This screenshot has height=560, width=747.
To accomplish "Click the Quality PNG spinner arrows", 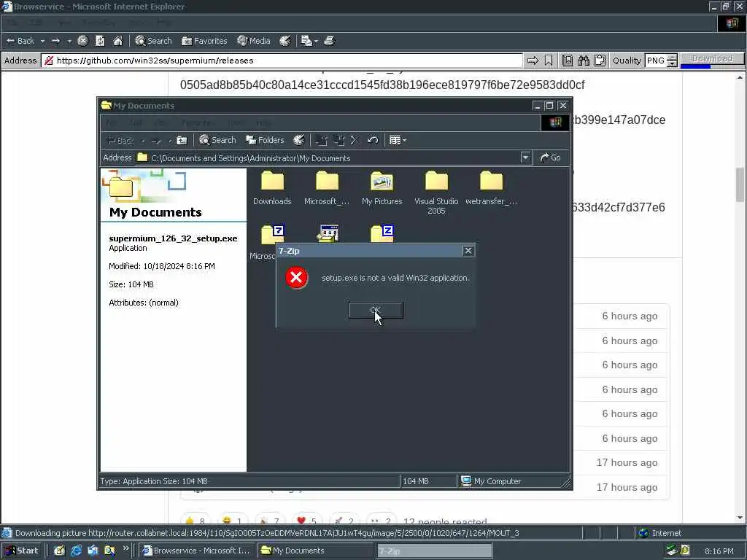I will [x=672, y=61].
